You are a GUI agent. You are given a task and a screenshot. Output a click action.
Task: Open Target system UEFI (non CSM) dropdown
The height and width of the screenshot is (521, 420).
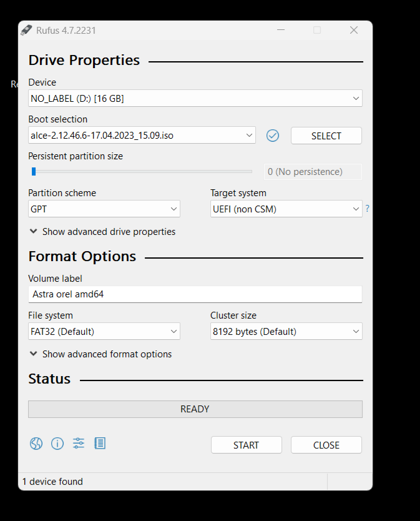(286, 209)
